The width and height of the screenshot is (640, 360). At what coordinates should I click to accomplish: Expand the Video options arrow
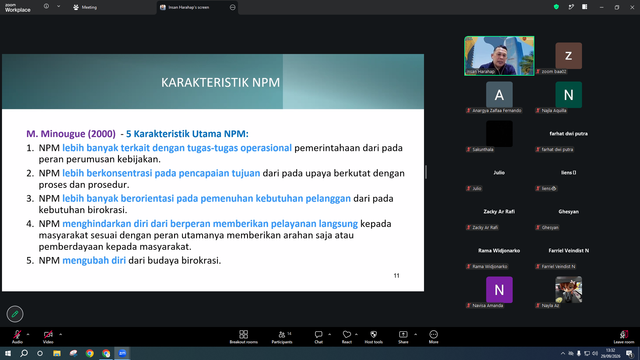[60, 334]
